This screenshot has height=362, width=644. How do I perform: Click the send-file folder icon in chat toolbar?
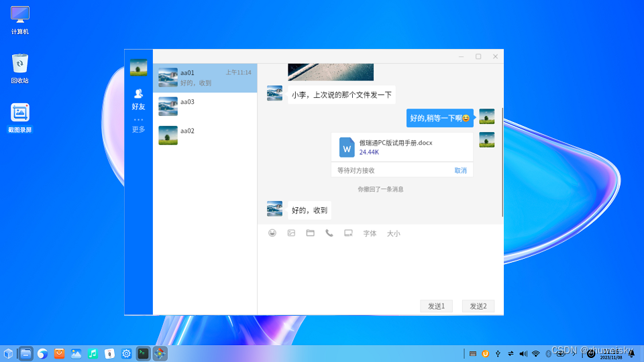(x=310, y=233)
